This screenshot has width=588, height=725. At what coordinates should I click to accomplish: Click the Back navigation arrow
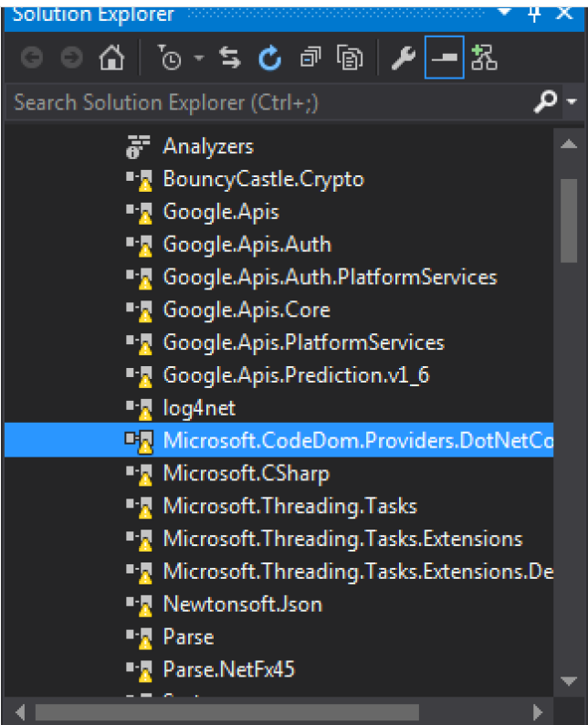coord(32,58)
